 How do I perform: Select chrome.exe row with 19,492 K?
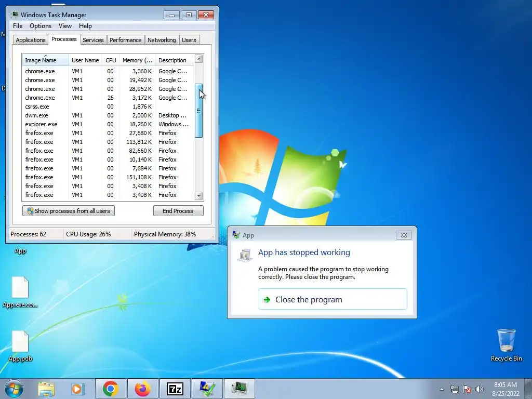coord(109,80)
